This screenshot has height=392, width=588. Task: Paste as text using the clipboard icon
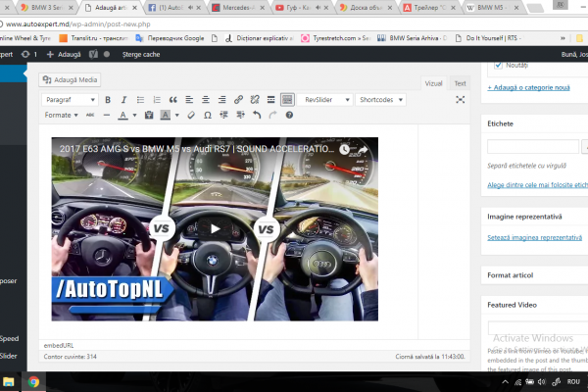[149, 116]
